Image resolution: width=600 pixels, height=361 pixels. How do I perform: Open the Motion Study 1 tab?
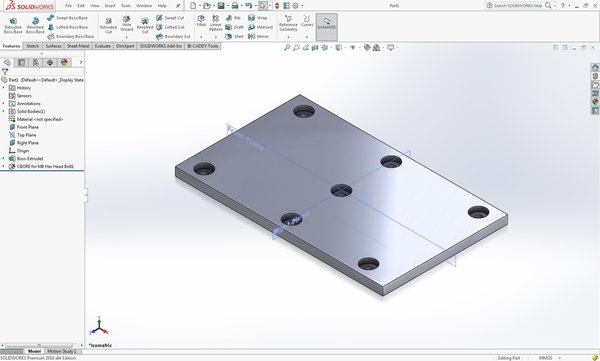[x=62, y=351]
